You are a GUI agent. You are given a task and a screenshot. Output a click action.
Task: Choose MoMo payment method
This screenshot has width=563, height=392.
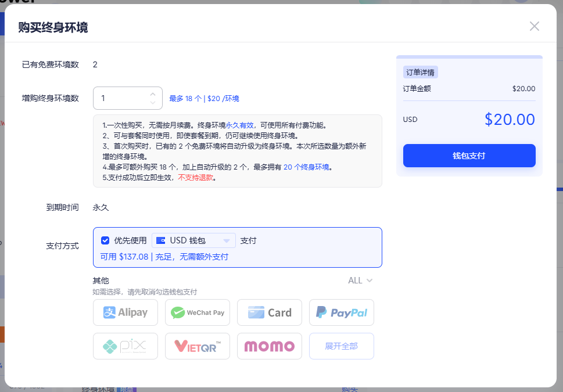pyautogui.click(x=270, y=346)
